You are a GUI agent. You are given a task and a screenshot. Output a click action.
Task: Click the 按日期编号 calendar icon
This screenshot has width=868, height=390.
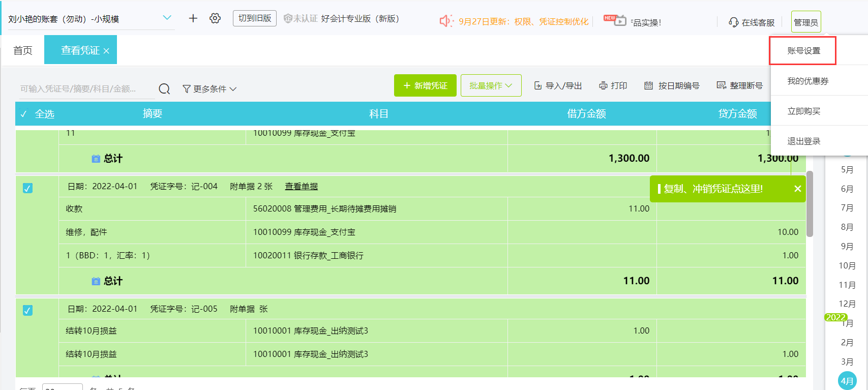click(648, 86)
